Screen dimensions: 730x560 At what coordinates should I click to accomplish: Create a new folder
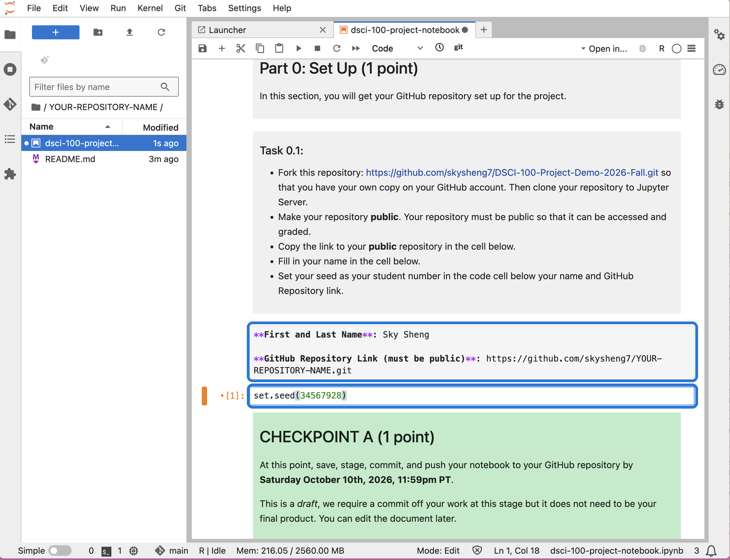(98, 32)
